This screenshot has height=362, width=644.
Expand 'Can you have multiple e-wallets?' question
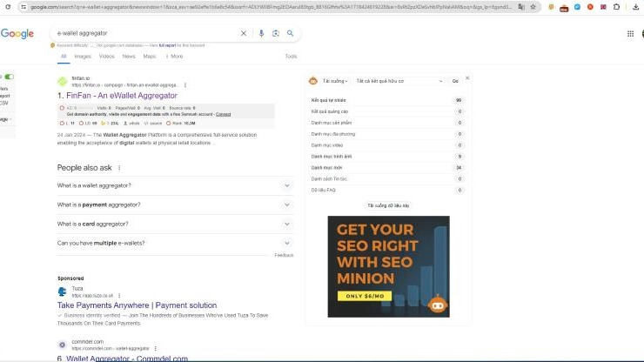pos(176,244)
